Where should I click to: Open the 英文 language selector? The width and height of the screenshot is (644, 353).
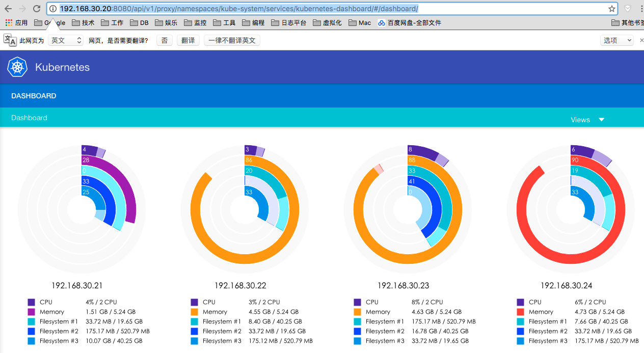tap(66, 40)
